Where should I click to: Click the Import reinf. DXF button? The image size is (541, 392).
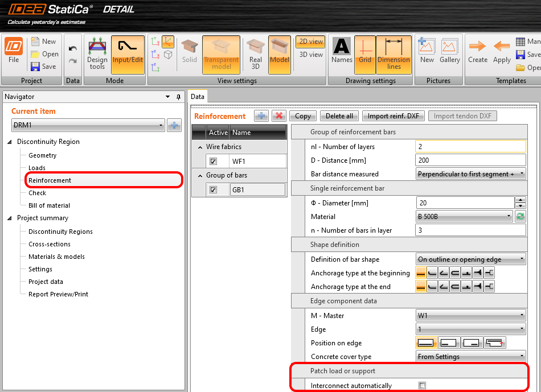click(393, 116)
